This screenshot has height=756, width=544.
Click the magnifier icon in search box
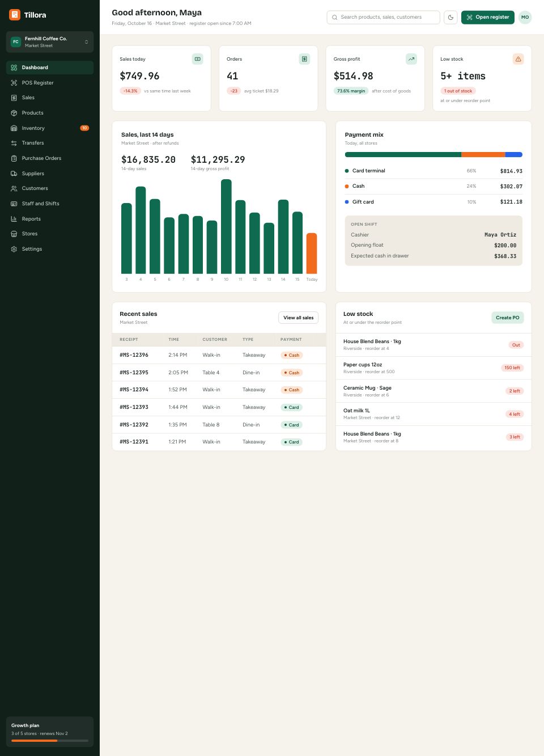coord(335,17)
